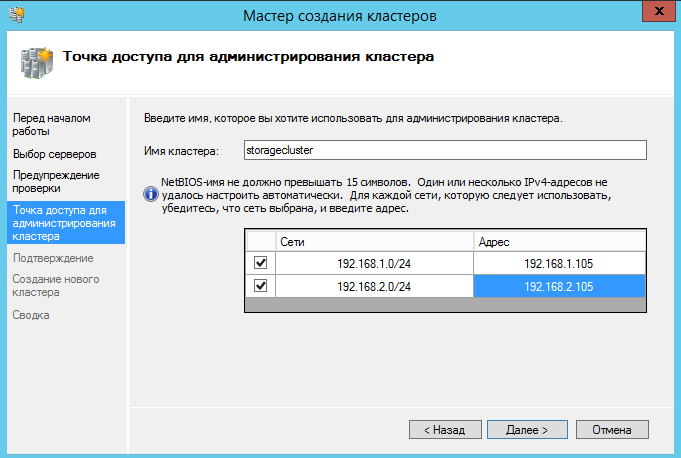
Task: Click the window system icon in the title bar
Action: (15, 14)
